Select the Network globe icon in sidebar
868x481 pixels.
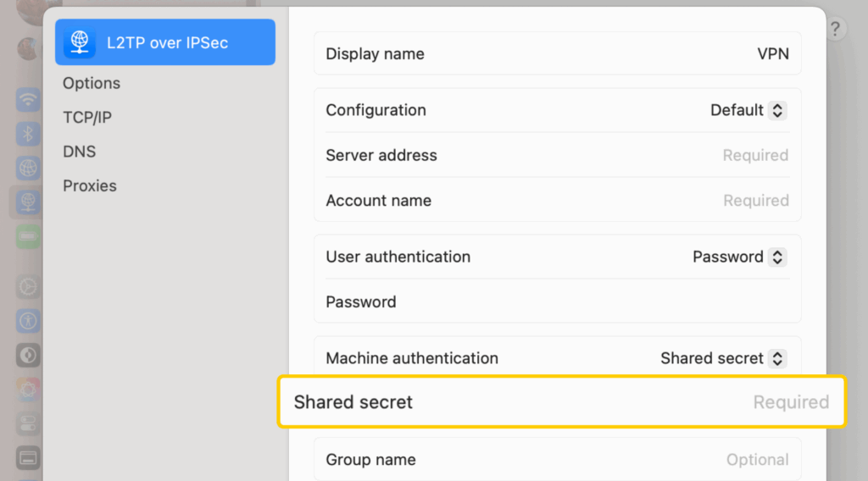point(29,168)
